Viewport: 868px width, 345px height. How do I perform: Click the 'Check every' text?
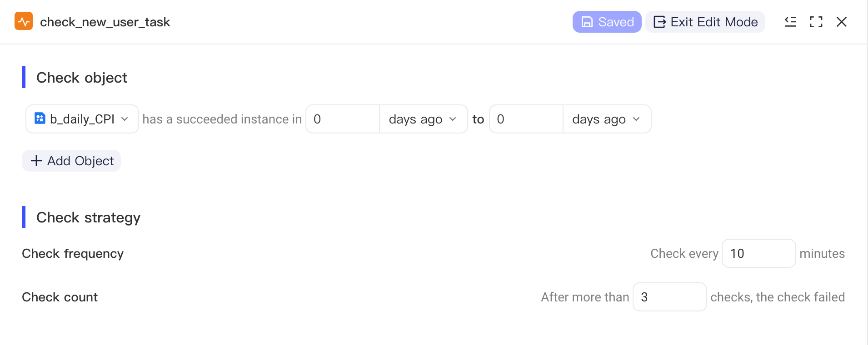pos(684,253)
